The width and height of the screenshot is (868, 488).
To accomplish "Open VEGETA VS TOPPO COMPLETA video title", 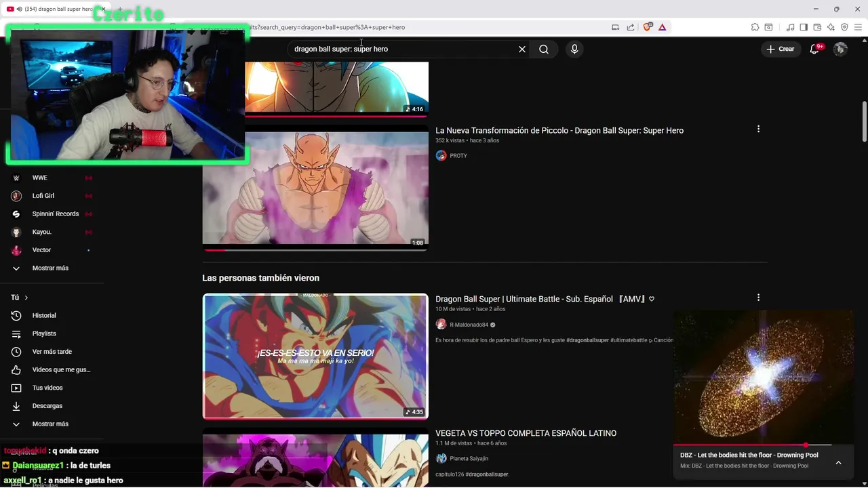I will [526, 433].
